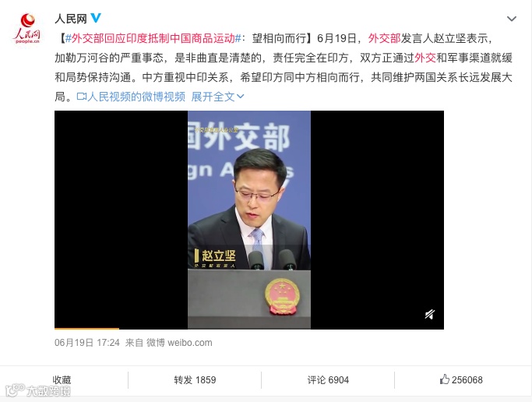Click 转发 1859 to repost
The width and height of the screenshot is (532, 402).
coord(195,379)
